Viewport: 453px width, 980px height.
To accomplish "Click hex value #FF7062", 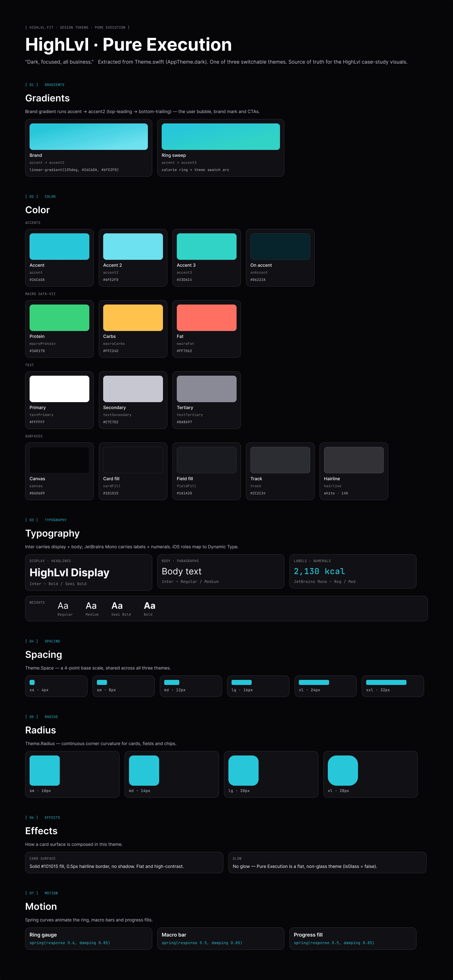I will tap(184, 351).
